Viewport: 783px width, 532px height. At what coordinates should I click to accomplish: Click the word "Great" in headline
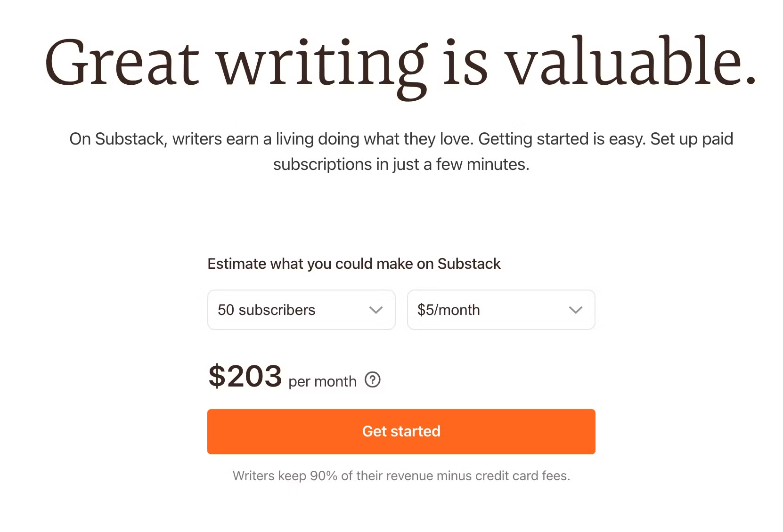point(122,64)
